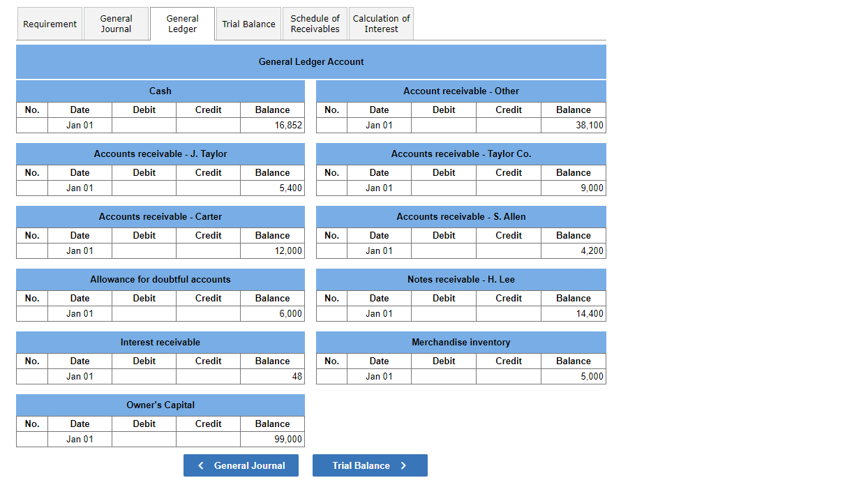This screenshot has height=494, width=868.
Task: Open the Trial Balance tab
Action: point(248,24)
